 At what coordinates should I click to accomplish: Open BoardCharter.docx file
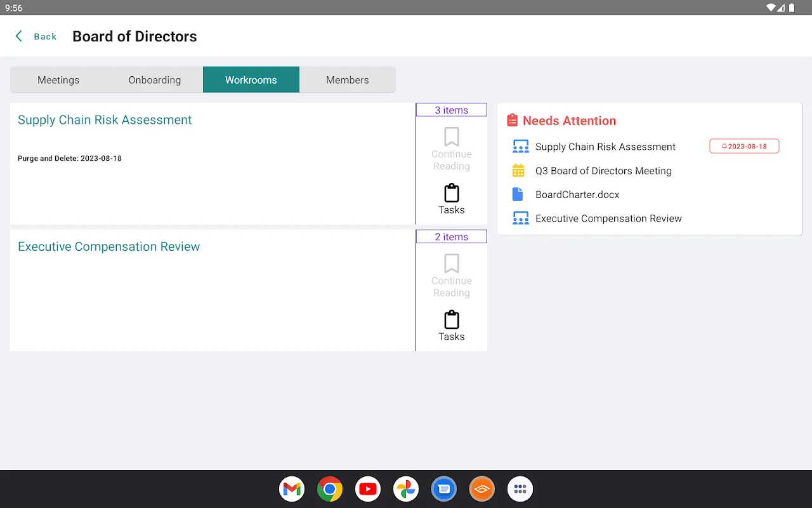pyautogui.click(x=577, y=195)
